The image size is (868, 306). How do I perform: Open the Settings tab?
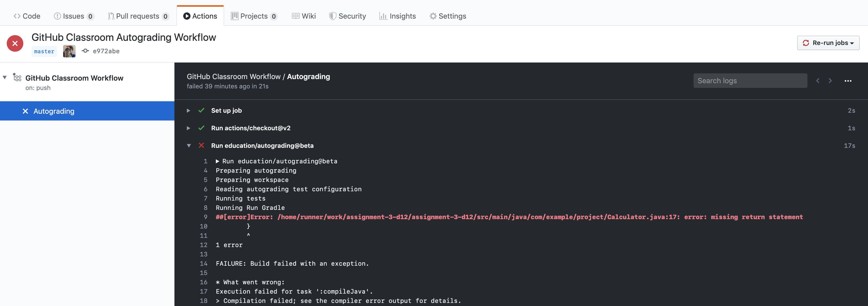click(448, 16)
